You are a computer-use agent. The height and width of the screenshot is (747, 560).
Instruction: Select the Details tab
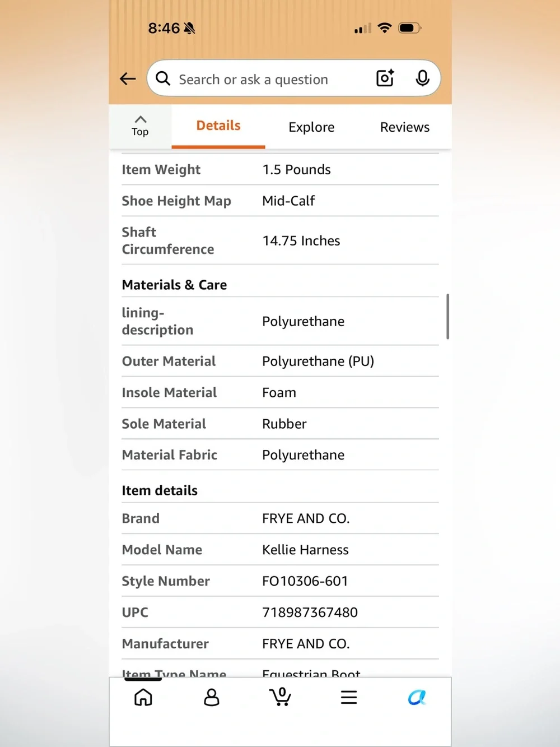218,126
